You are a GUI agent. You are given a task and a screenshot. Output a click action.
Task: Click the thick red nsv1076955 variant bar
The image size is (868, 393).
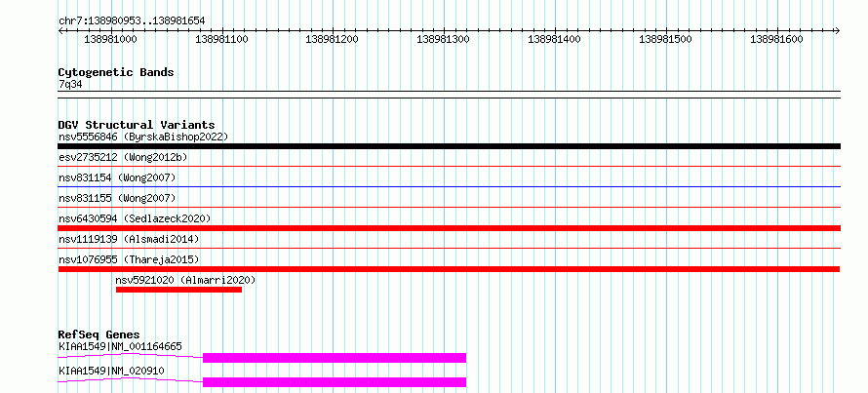click(449, 269)
